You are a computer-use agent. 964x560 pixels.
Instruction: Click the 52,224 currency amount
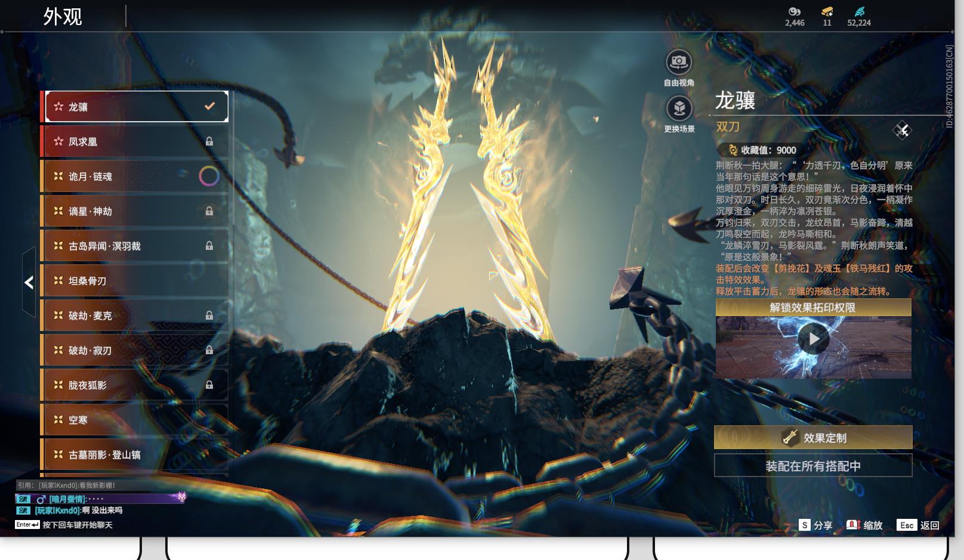pos(859,23)
